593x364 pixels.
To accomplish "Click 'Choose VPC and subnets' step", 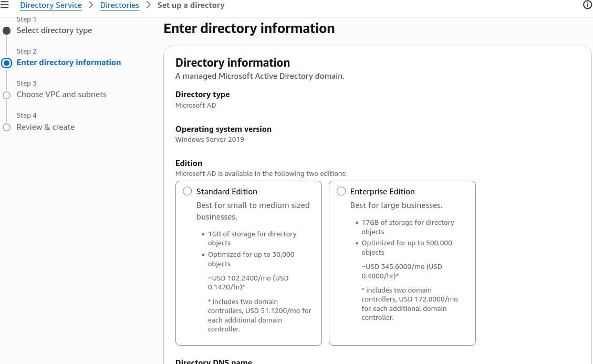I will [61, 95].
